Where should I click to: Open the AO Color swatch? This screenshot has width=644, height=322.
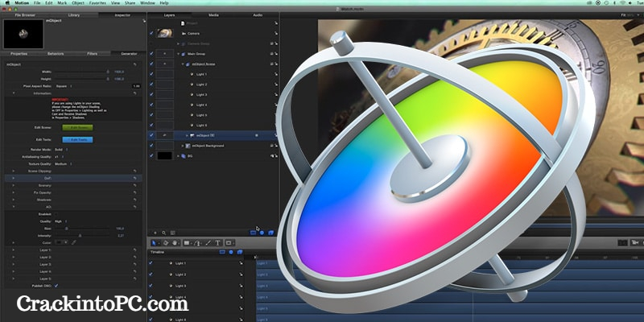click(x=61, y=242)
